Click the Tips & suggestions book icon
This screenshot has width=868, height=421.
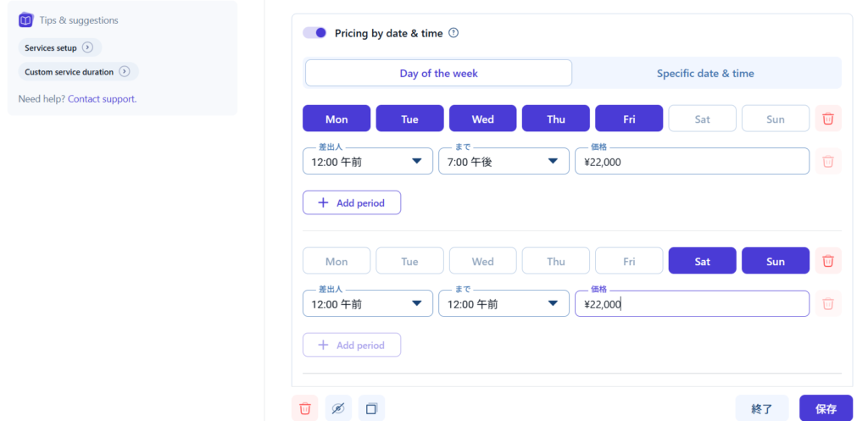point(25,19)
